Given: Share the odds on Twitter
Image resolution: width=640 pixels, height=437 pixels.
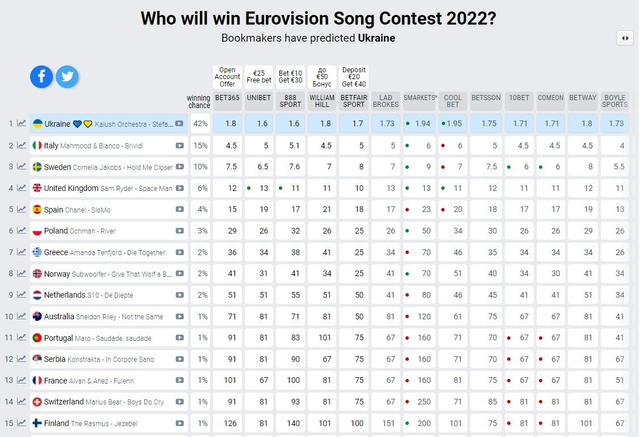Looking at the screenshot, I should (67, 76).
